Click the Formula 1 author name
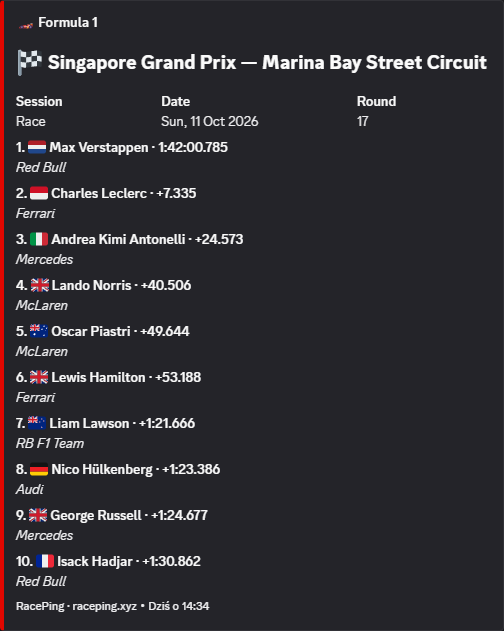Viewport: 504px width, 631px height. [68, 23]
